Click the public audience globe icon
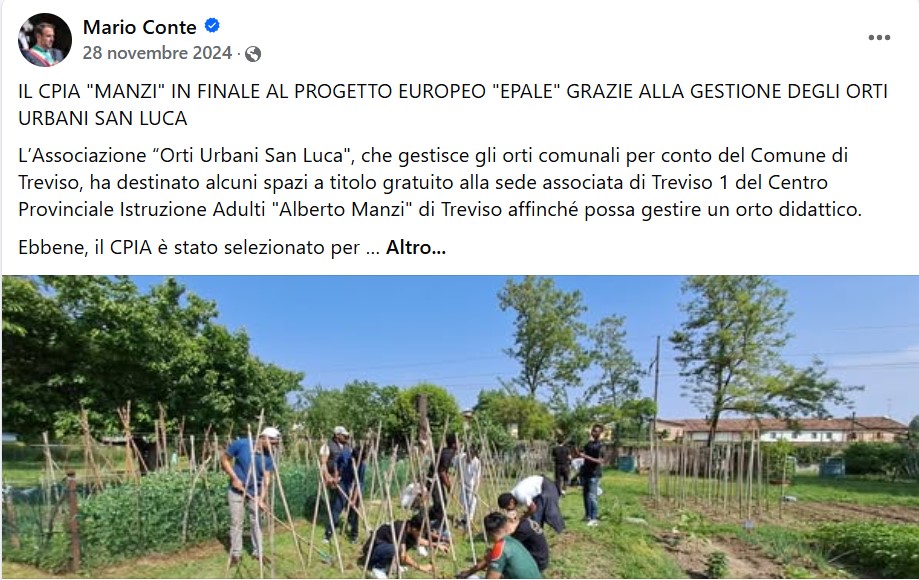Screen dimensions: 919x580 [x=253, y=54]
